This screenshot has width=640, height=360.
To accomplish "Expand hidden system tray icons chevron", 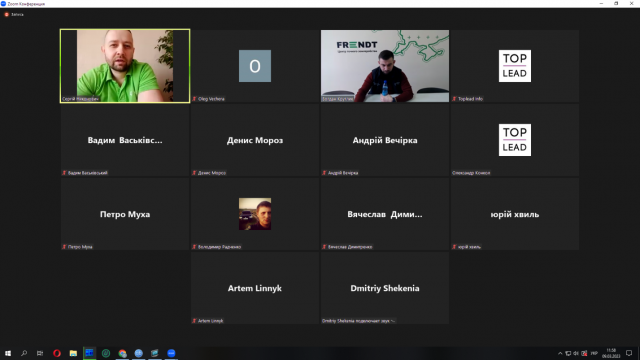I will 560,353.
